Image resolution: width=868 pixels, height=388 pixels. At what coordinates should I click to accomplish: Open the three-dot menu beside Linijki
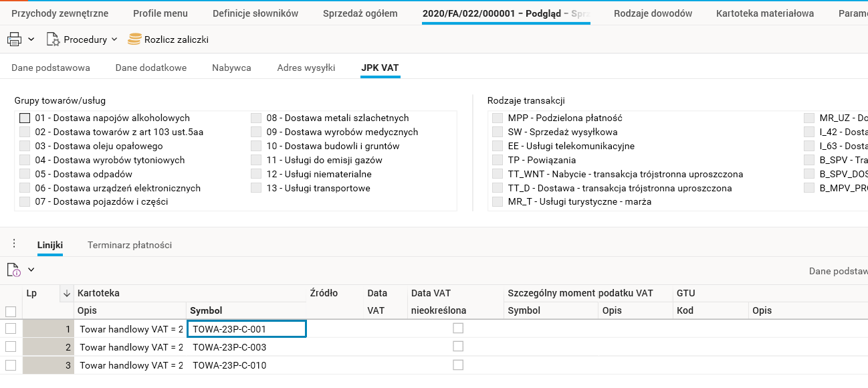pos(14,244)
